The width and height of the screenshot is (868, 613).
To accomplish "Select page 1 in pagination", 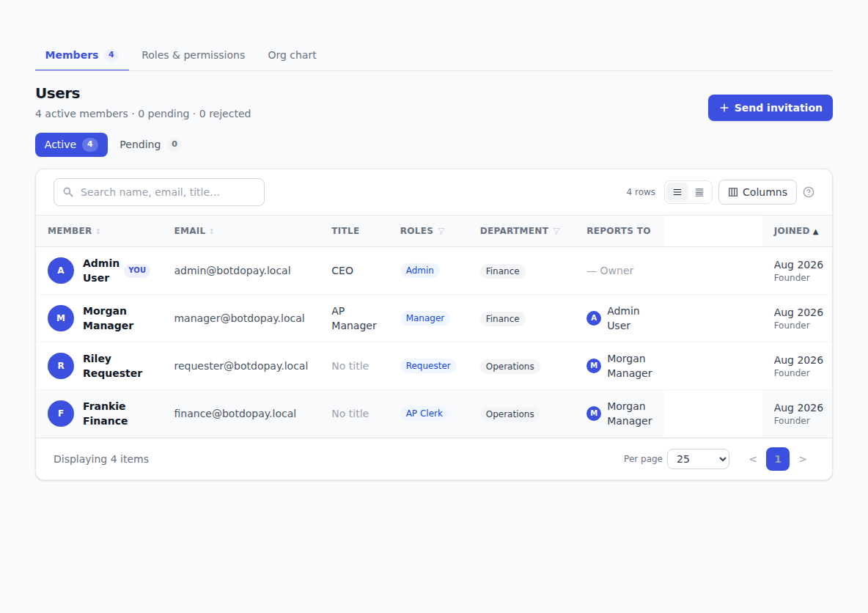I will tap(778, 459).
